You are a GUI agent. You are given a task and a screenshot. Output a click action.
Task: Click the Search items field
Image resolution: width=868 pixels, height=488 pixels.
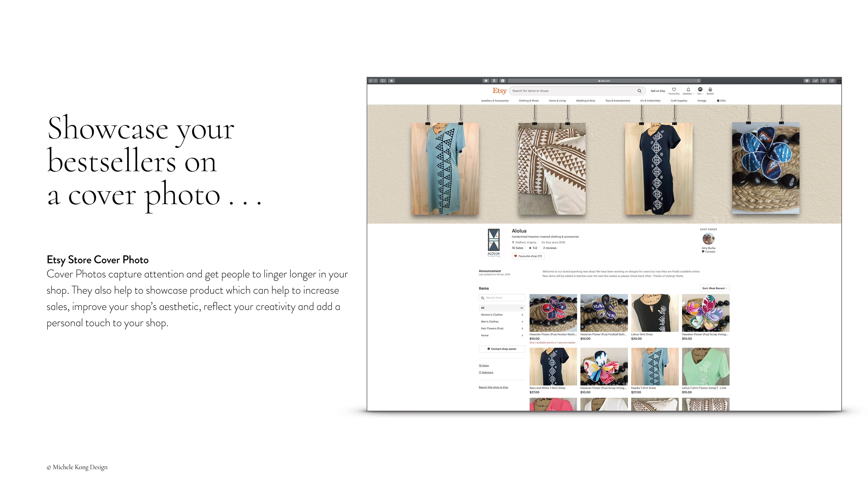point(502,298)
